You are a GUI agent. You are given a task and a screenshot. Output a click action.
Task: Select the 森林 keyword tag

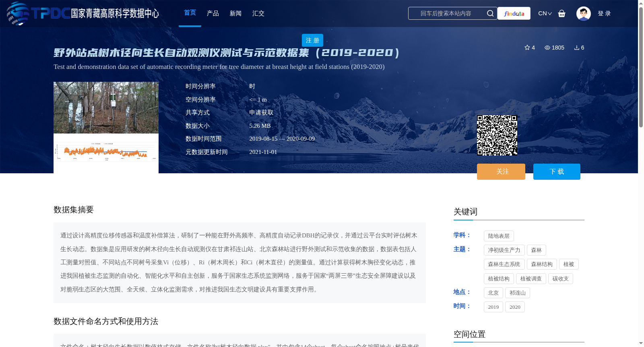[537, 250]
